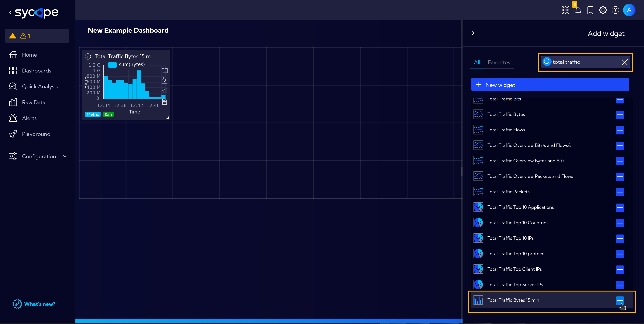The height and width of the screenshot is (324, 644).
Task: Add Total Traffic Bytes widget
Action: coord(620,115)
